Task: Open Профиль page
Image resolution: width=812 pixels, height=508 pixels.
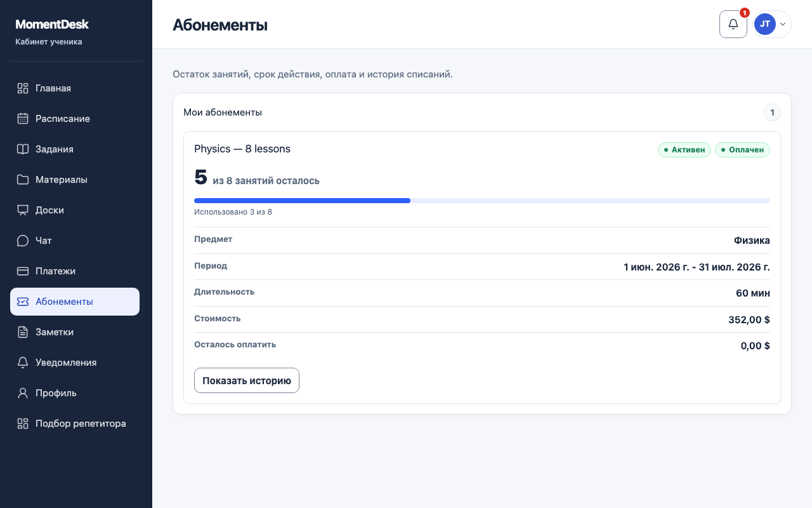Action: (x=75, y=393)
